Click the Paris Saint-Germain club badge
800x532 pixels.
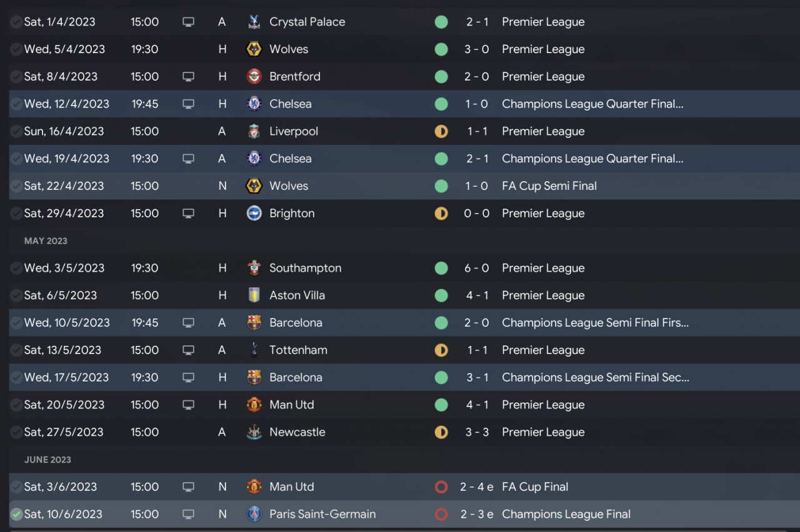[254, 515]
